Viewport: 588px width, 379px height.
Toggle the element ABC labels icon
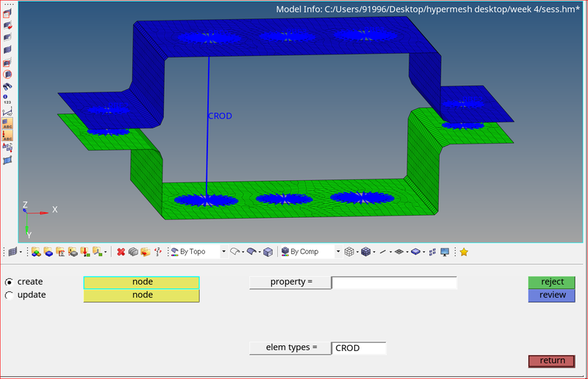(7, 123)
